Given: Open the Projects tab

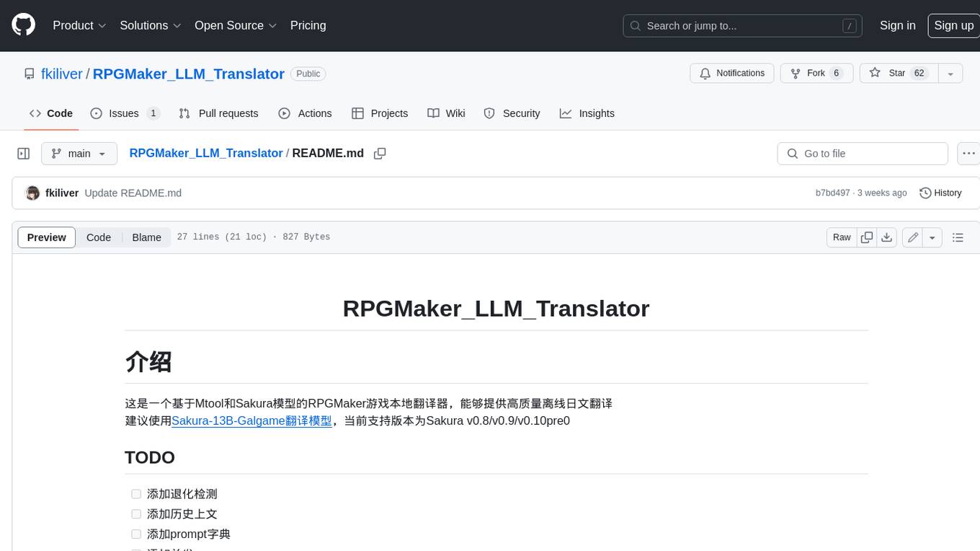Looking at the screenshot, I should 380,113.
